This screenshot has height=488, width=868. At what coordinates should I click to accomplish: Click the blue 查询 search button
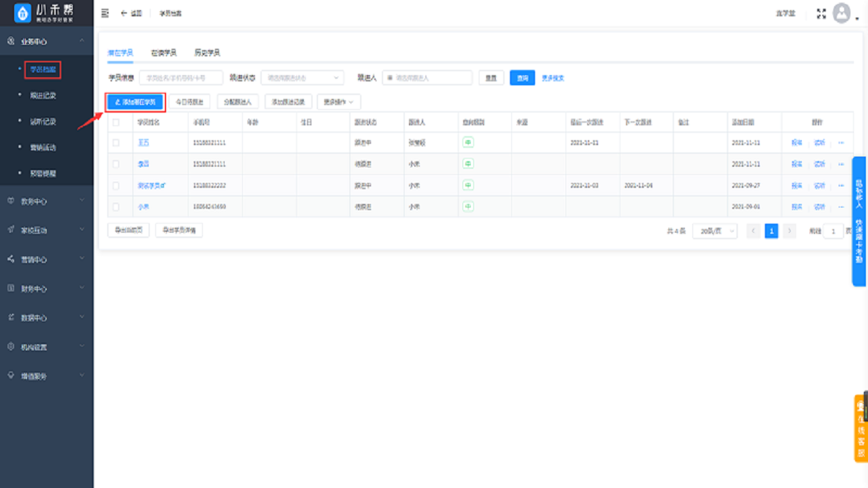tap(524, 77)
